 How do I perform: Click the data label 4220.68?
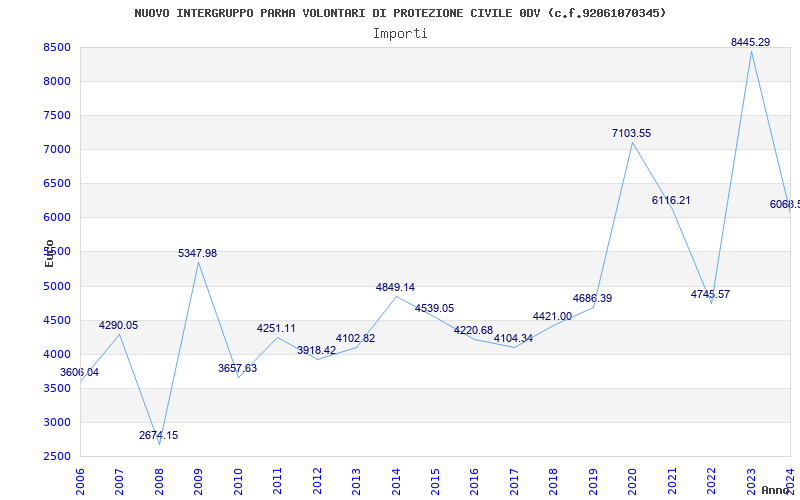click(x=473, y=330)
